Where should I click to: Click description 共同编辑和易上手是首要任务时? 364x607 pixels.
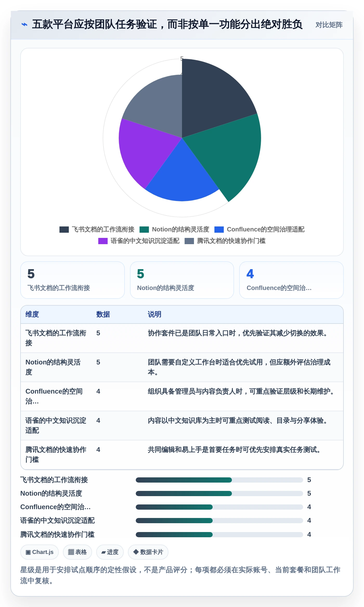(x=235, y=450)
